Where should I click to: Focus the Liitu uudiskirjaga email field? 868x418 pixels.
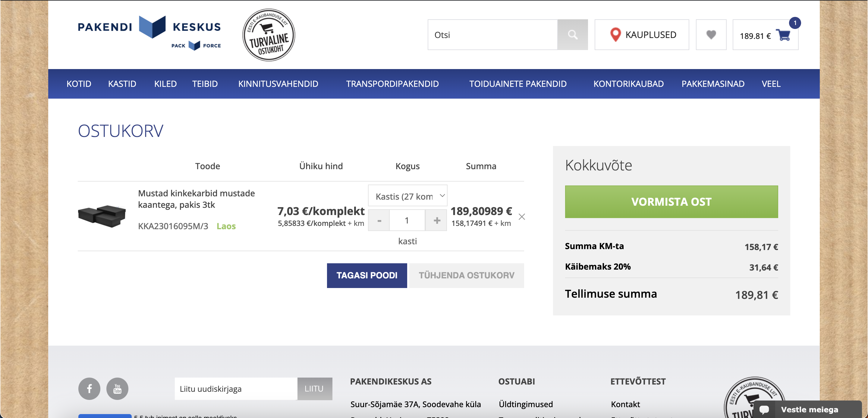tap(236, 389)
